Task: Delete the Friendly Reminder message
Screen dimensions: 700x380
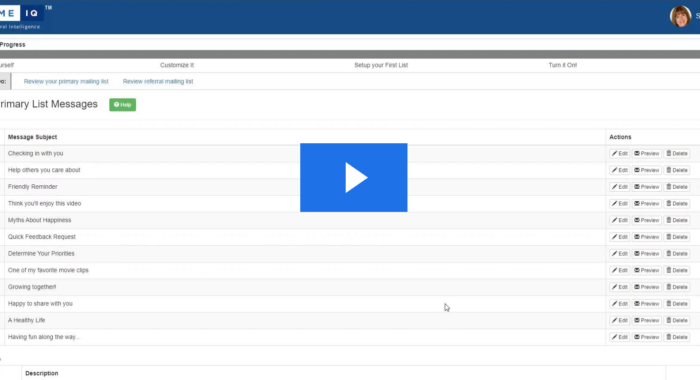Action: pos(677,187)
